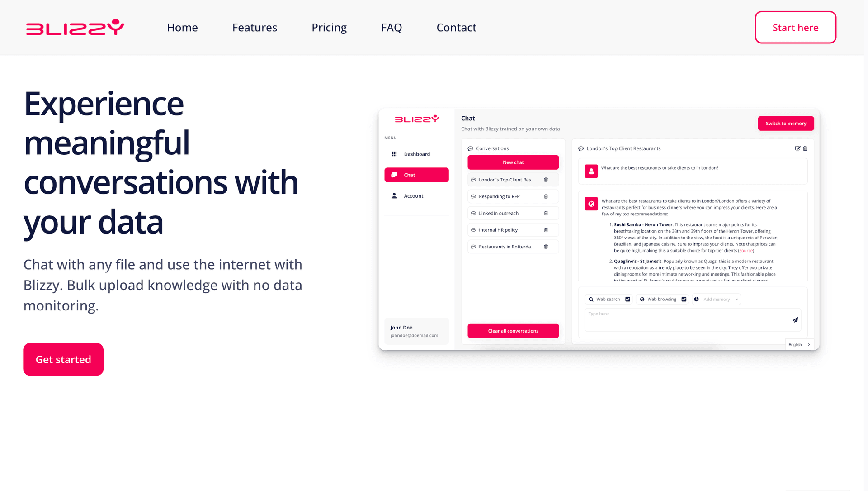The width and height of the screenshot is (868, 491).
Task: Click the Features navigation menu item
Action: (255, 27)
